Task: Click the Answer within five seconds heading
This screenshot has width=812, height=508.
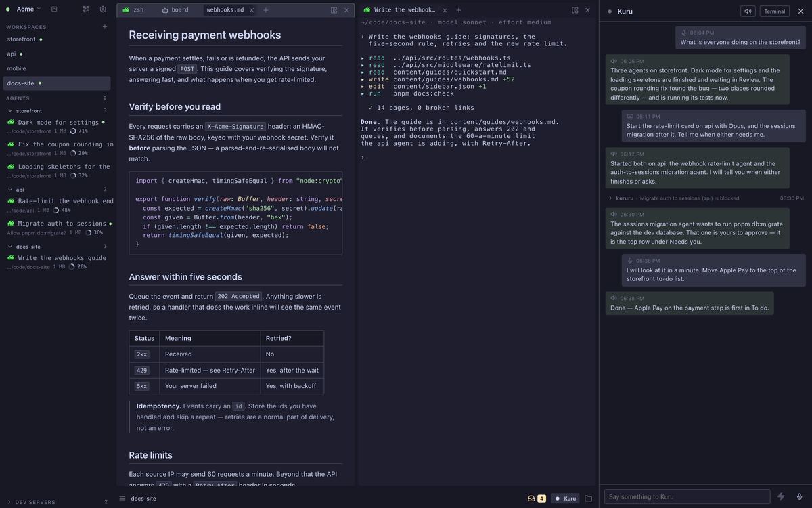Action: (x=185, y=277)
